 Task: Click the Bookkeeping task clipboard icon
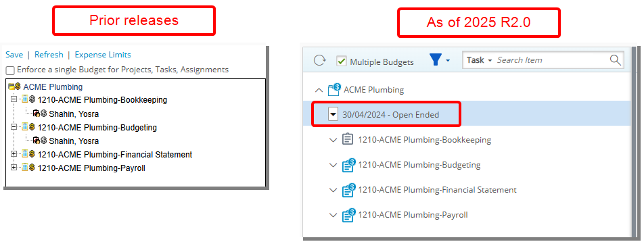coord(348,139)
